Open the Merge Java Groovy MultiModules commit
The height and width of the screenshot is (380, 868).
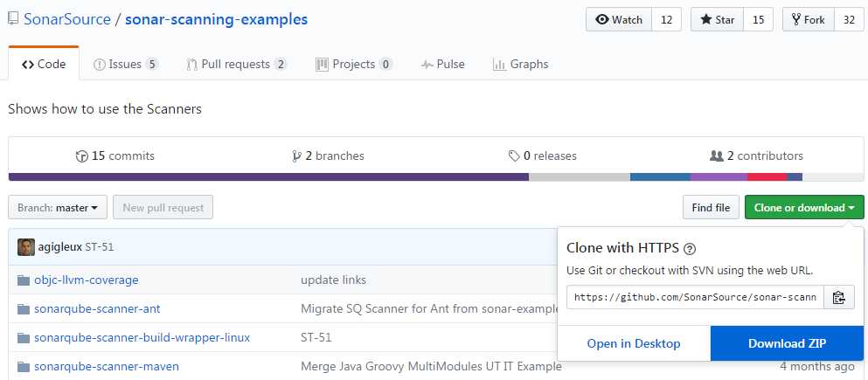[431, 366]
